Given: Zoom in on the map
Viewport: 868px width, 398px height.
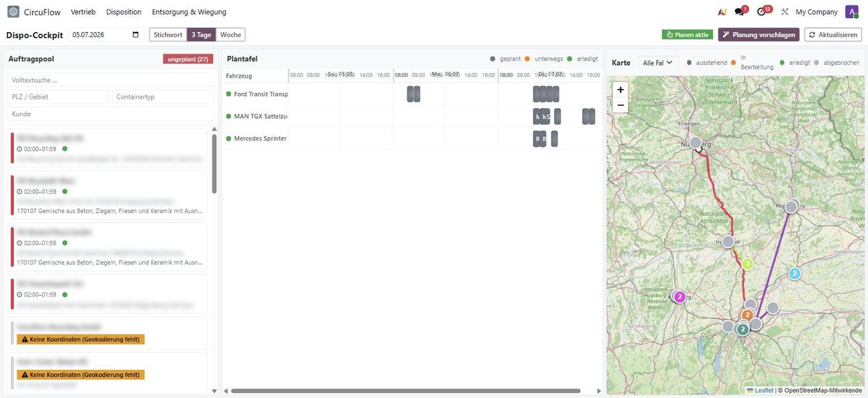Looking at the screenshot, I should [620, 89].
